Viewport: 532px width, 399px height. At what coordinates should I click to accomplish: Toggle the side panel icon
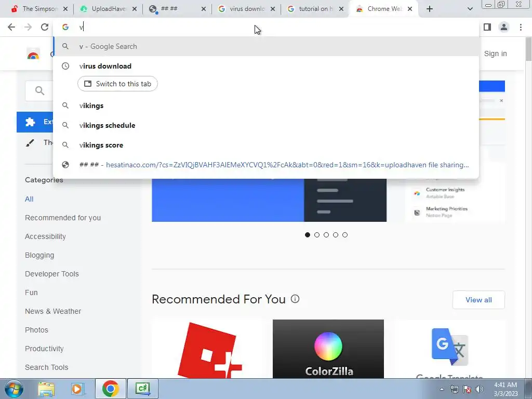click(487, 27)
